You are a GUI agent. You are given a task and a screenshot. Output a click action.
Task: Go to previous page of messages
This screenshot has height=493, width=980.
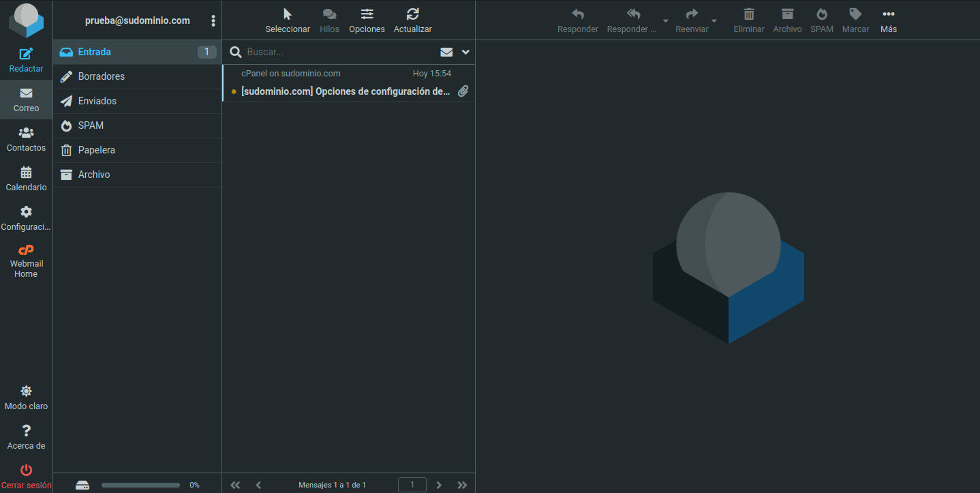point(258,485)
